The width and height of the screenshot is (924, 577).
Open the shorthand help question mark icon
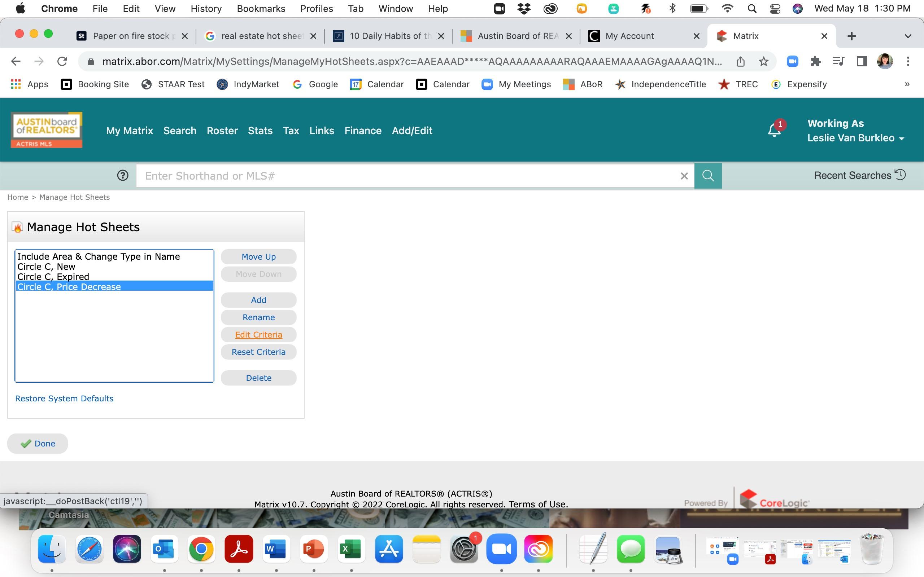123,176
